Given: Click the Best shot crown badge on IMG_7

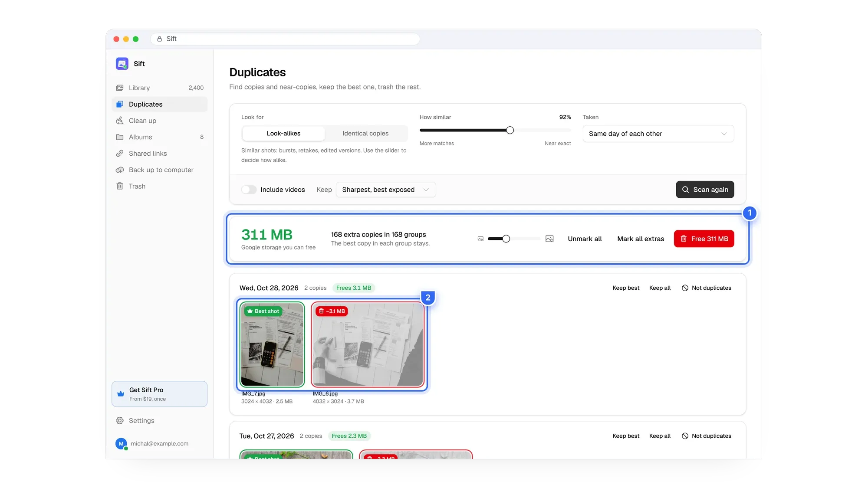Looking at the screenshot, I should click(x=263, y=311).
